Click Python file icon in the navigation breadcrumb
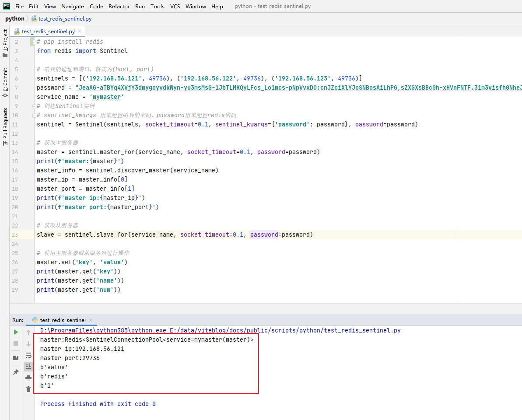Viewport: 522px width, 420px height. tap(34, 19)
